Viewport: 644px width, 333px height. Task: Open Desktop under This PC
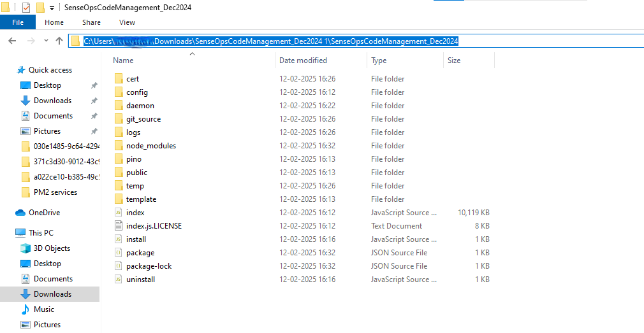[x=47, y=264]
